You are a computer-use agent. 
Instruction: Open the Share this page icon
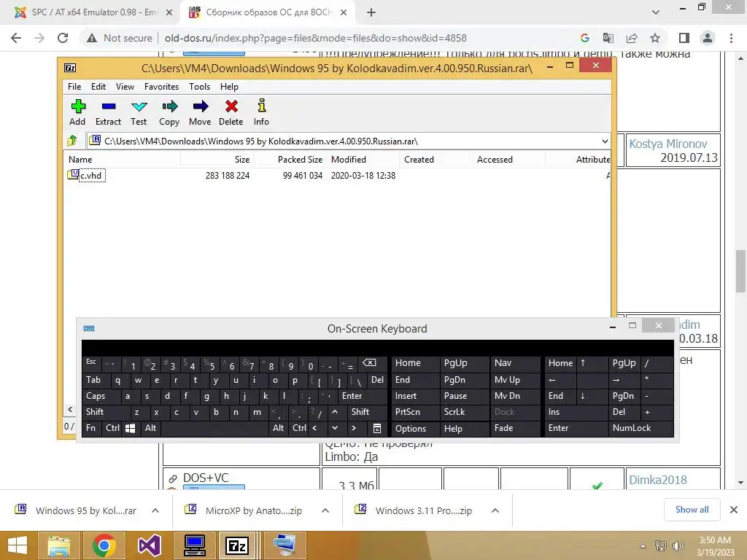coord(632,38)
